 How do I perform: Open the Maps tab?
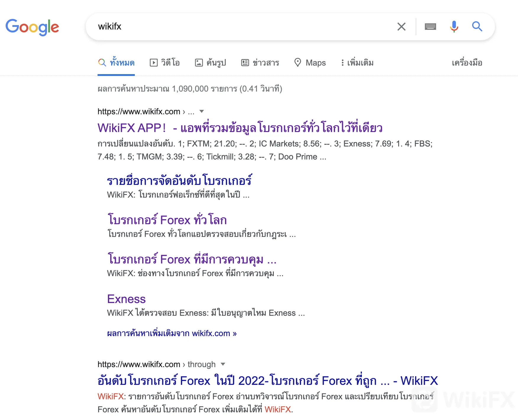(x=310, y=63)
